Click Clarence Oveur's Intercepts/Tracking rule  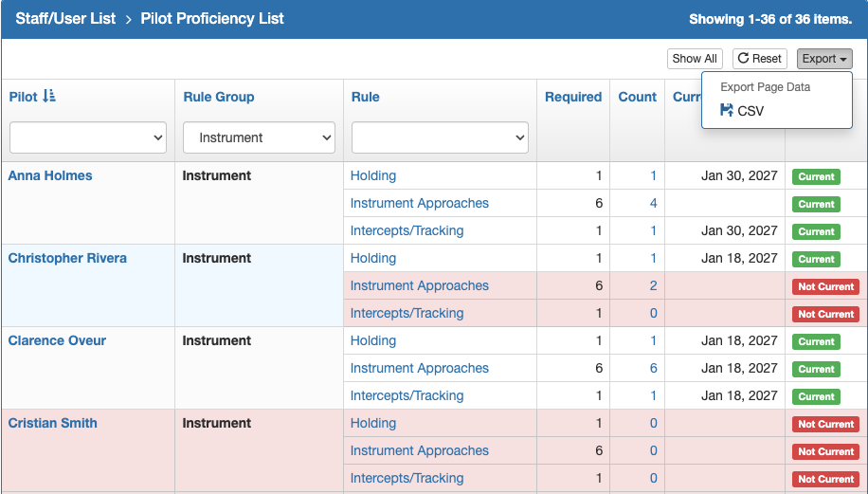[x=407, y=395]
